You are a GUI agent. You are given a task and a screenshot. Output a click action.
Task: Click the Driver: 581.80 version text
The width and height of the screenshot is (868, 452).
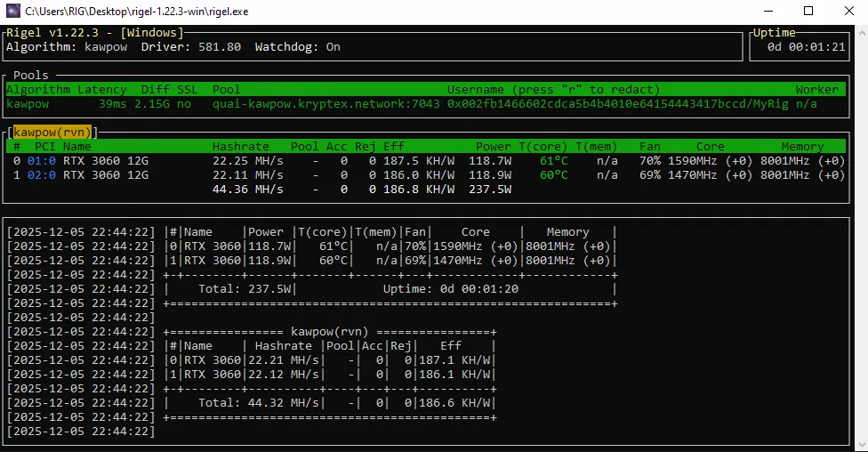(x=191, y=47)
